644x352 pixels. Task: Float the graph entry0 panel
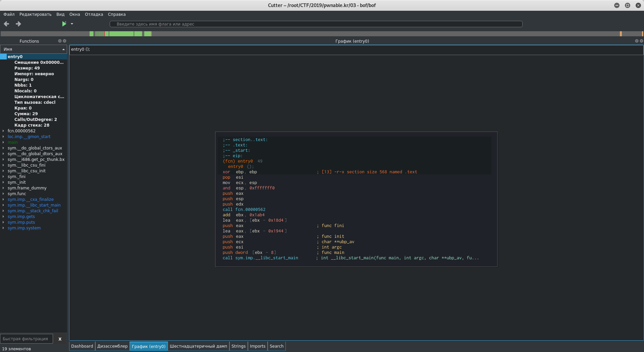click(636, 41)
